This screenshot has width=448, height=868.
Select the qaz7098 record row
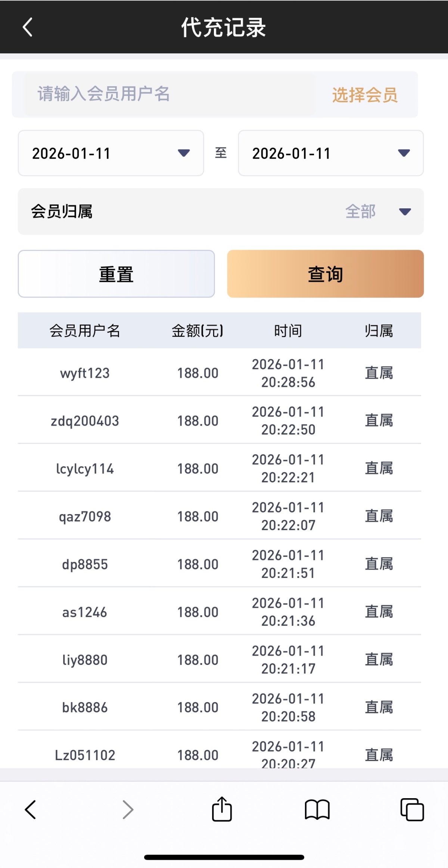tap(220, 516)
